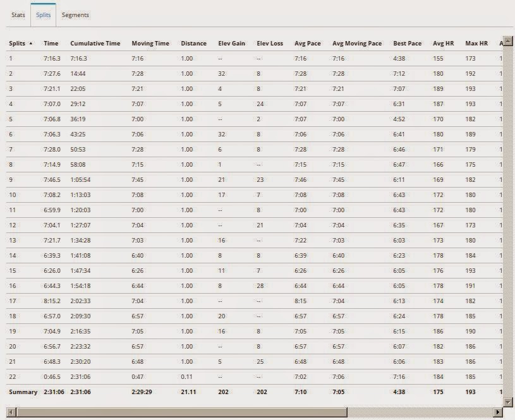
Task: Click the Elev Loss column header
Action: pyautogui.click(x=270, y=44)
